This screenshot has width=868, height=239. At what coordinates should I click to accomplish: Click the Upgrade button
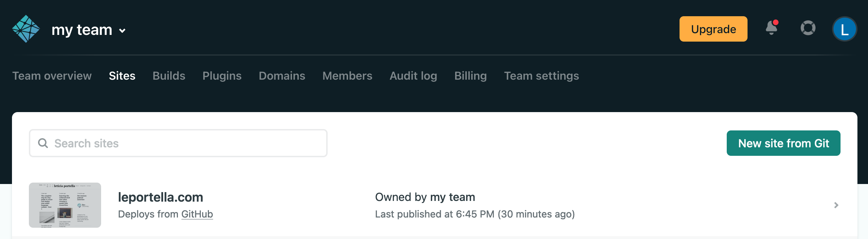(x=713, y=29)
